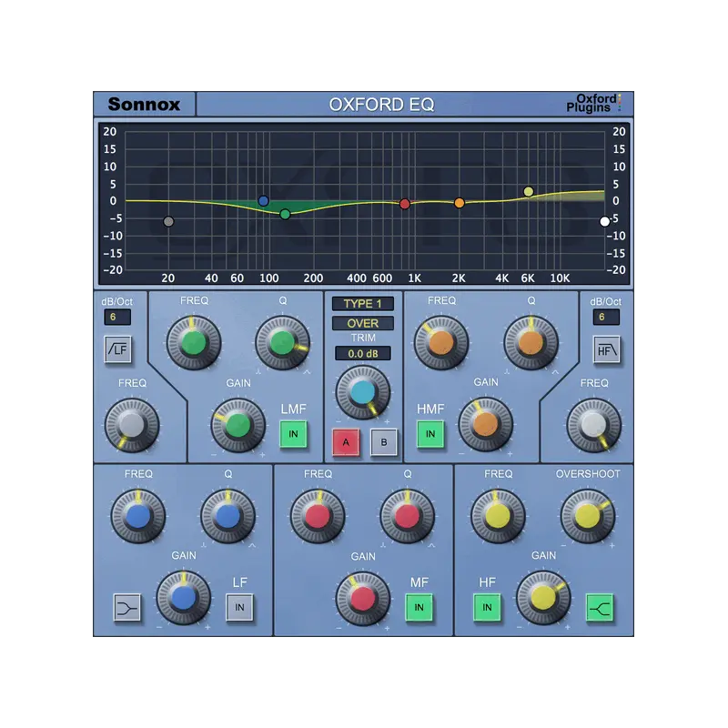The height and width of the screenshot is (728, 728).
Task: Toggle the HMF band IN button
Action: click(430, 434)
